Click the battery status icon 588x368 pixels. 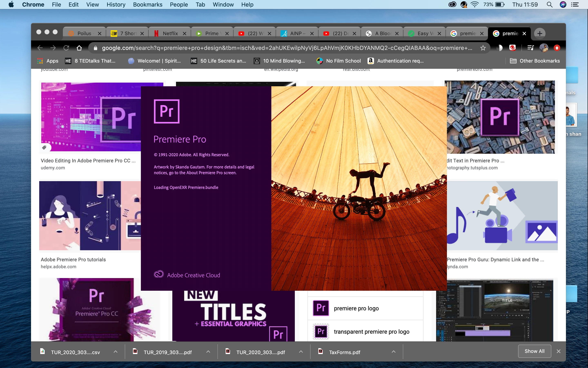coord(500,4)
